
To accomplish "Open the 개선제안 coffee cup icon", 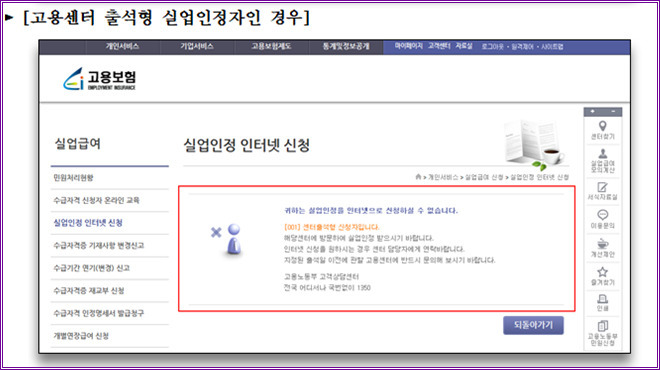I will point(602,244).
